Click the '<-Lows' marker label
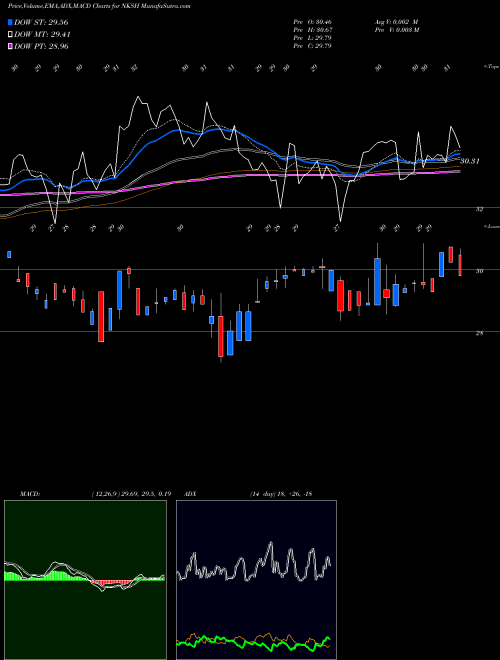 (491, 226)
